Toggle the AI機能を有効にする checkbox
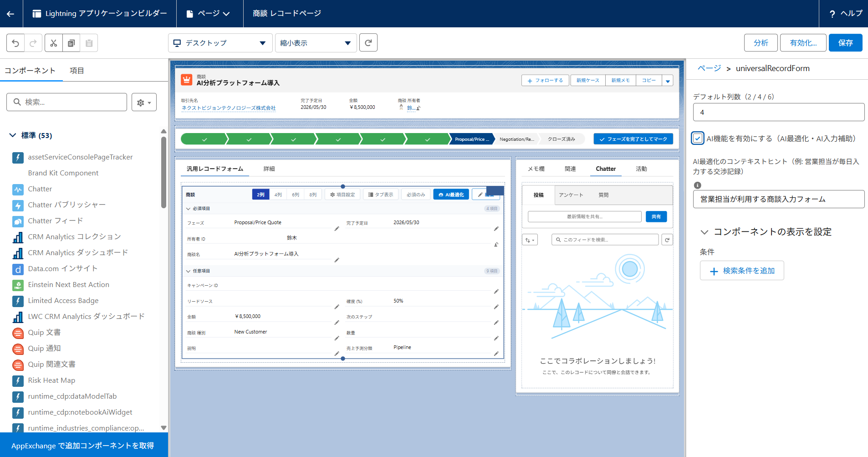Viewport: 868px width, 457px height. [698, 139]
